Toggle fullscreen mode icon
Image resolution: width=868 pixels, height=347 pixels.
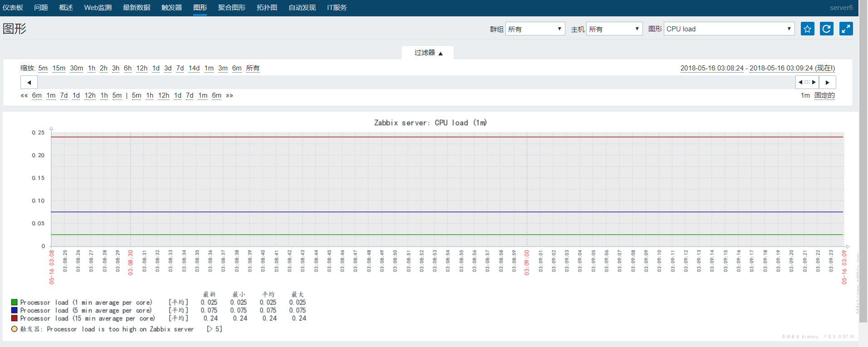[x=846, y=29]
